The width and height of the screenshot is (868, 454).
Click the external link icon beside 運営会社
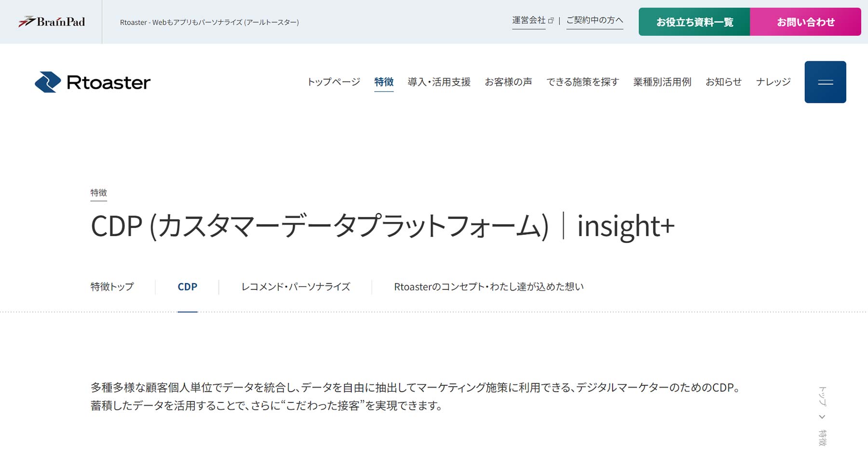pyautogui.click(x=550, y=20)
